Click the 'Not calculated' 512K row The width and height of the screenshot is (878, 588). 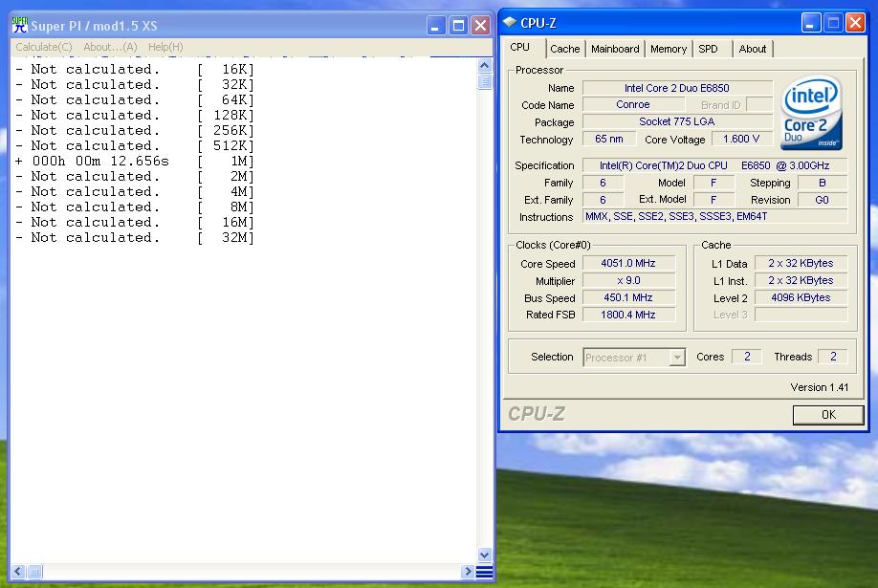click(135, 145)
